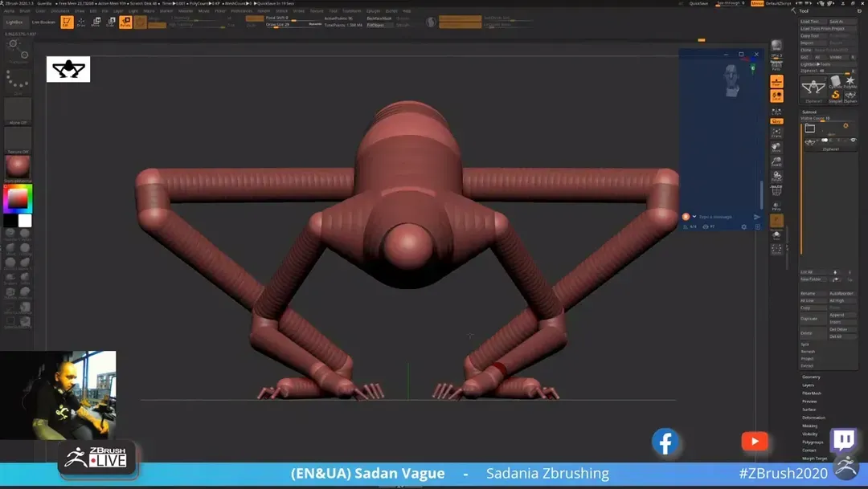
Task: Select the Scale transform icon
Action: (110, 22)
